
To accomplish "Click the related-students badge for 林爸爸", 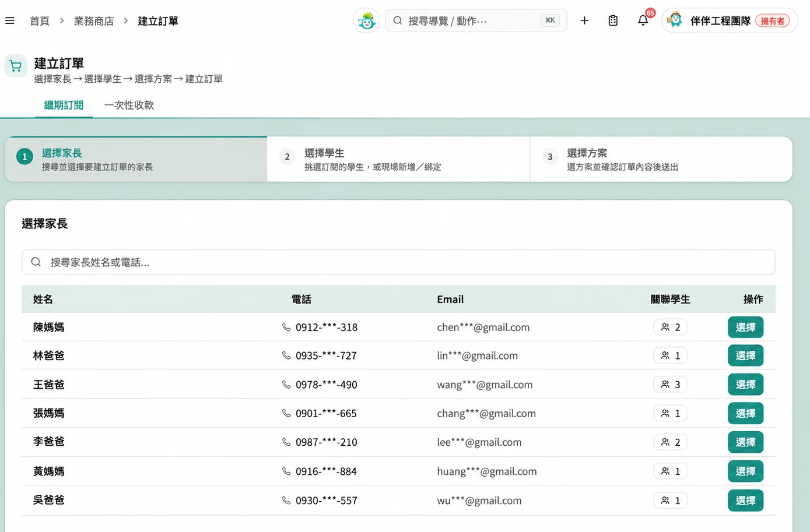I will 670,355.
